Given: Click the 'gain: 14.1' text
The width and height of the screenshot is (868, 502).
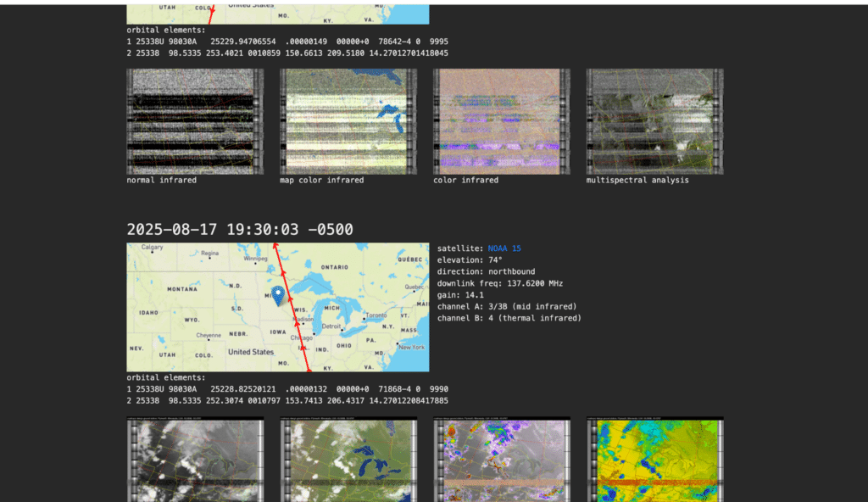Looking at the screenshot, I should pos(460,295).
